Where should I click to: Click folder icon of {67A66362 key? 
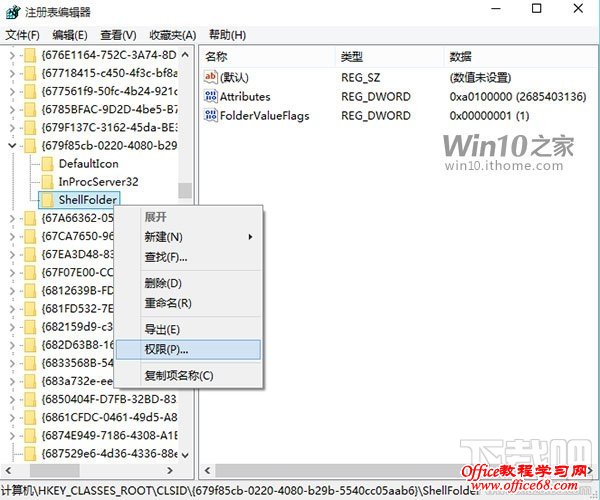pos(30,218)
